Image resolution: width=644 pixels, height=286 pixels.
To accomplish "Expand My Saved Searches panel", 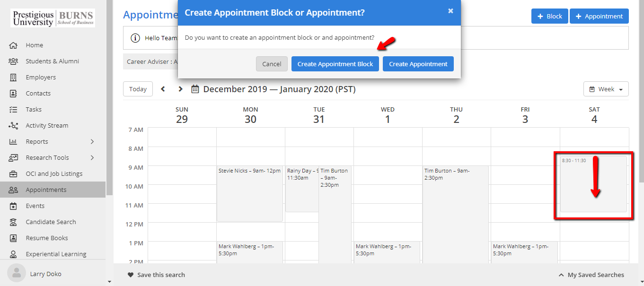I will point(591,275).
